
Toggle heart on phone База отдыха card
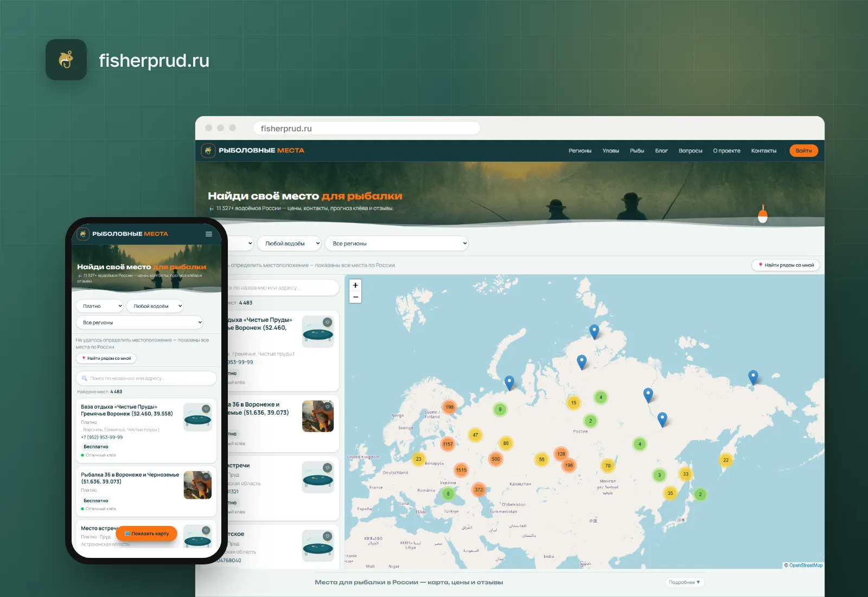[x=206, y=409]
